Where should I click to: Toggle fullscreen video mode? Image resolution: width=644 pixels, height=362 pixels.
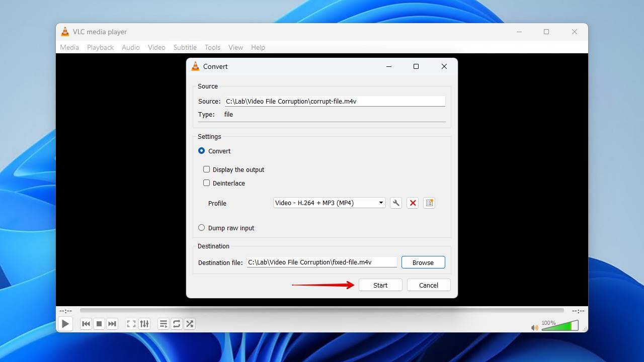click(131, 324)
